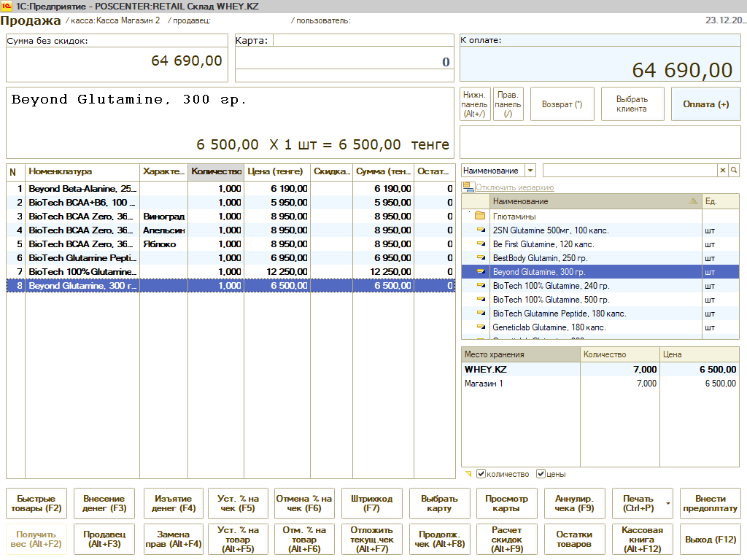Click item icon for BestBody Glutamin 250 гр.
The image size is (747, 560).
click(480, 258)
